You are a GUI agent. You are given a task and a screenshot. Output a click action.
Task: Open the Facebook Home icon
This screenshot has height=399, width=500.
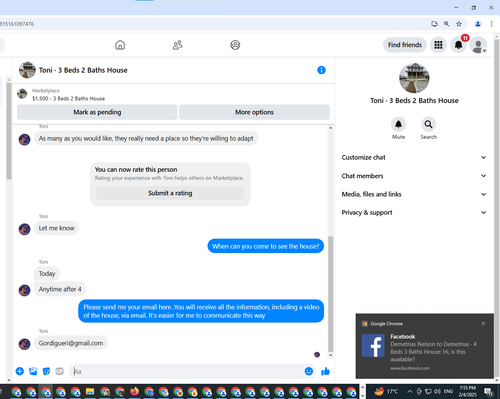point(120,45)
